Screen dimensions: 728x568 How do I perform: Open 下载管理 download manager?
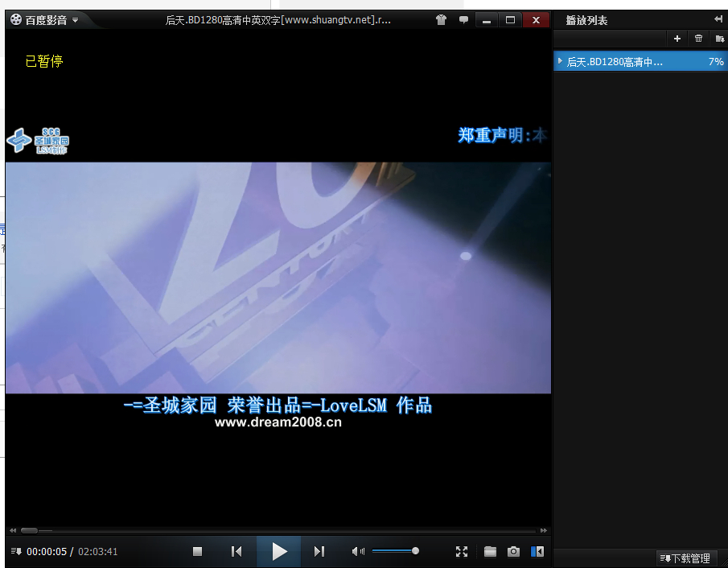[x=685, y=558]
